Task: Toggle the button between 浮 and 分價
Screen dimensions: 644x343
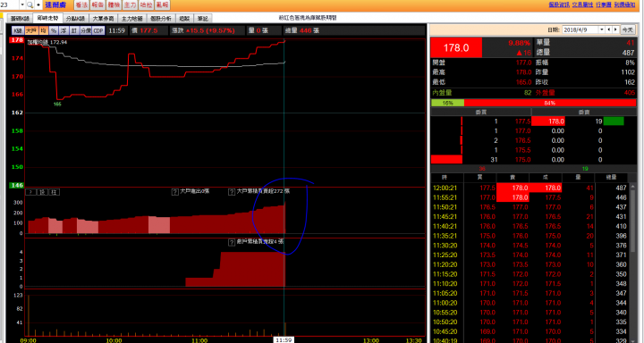Action: (x=74, y=30)
